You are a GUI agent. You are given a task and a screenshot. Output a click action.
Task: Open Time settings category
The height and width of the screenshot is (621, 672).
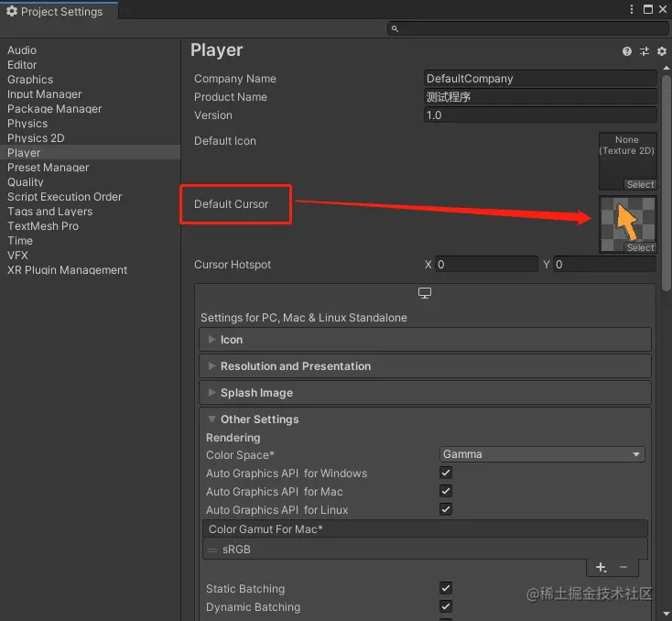(x=90, y=241)
